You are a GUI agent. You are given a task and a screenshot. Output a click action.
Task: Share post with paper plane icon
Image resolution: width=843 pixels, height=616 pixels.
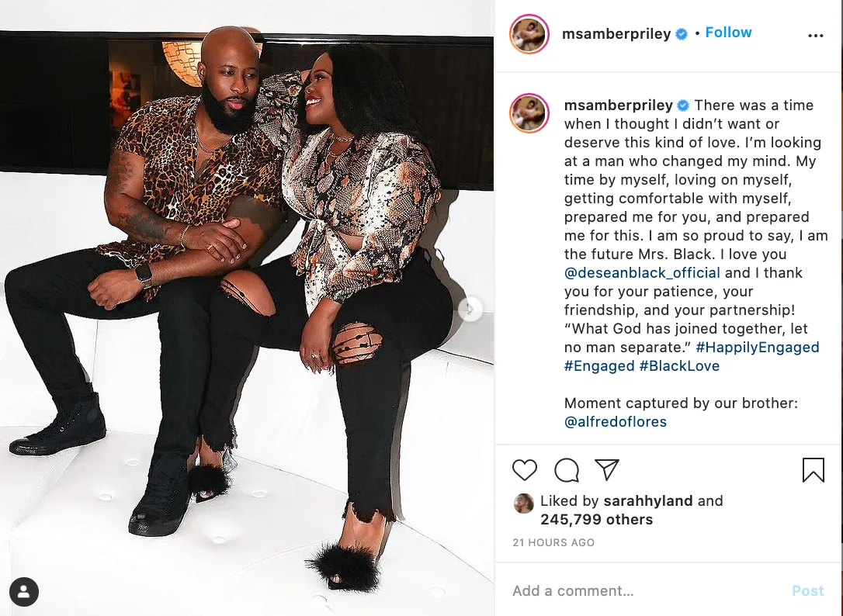point(607,470)
